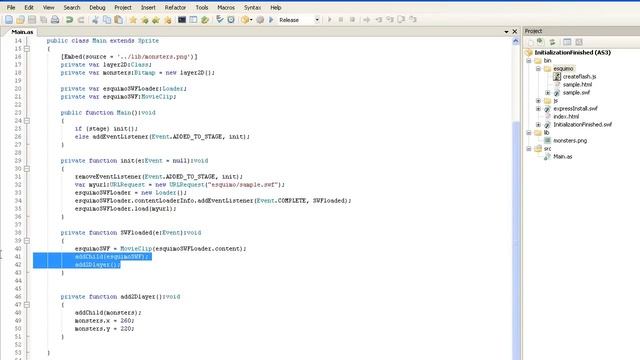
Task: Fold the init function at line 30
Action: coord(27,169)
